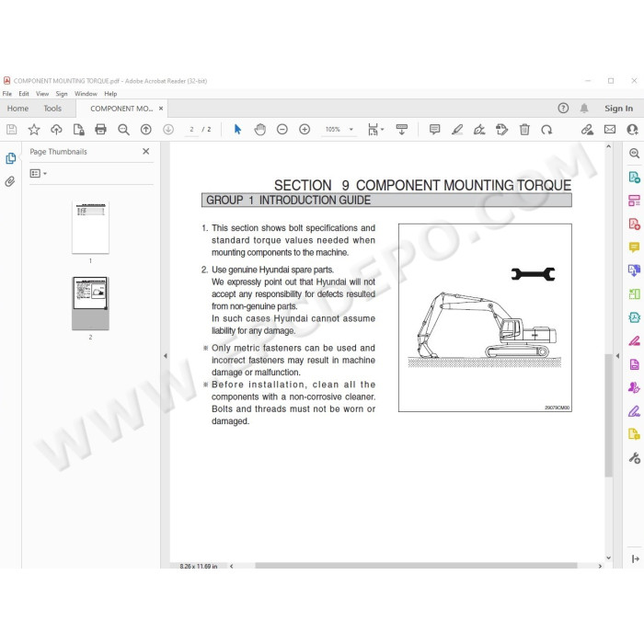This screenshot has height=644, width=644.
Task: Open More Tools wrench icon in right pane
Action: [x=634, y=457]
